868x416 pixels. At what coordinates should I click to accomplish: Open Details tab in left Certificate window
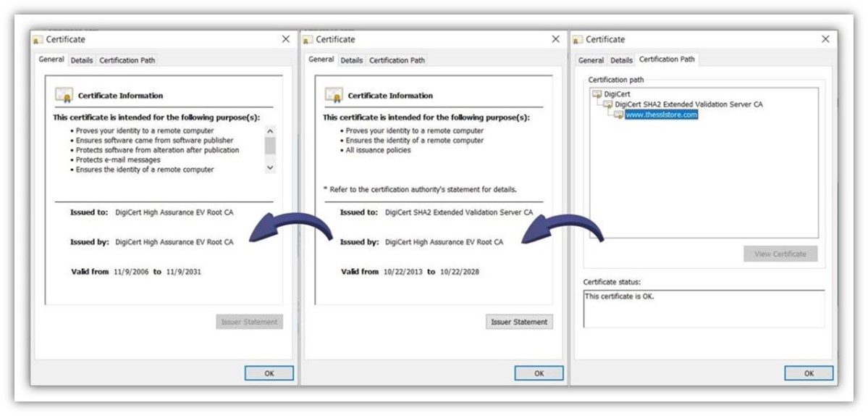tap(81, 60)
